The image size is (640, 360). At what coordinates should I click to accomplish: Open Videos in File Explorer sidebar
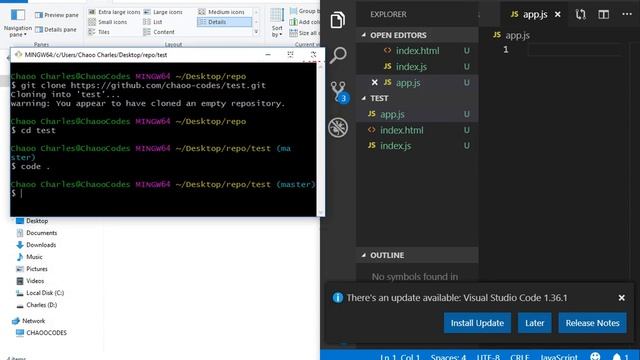tap(30, 281)
